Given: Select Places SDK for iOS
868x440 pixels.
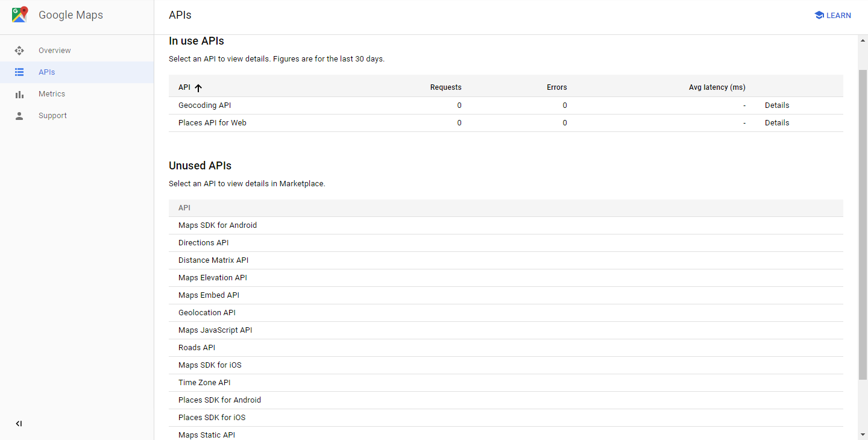Looking at the screenshot, I should click(x=212, y=418).
